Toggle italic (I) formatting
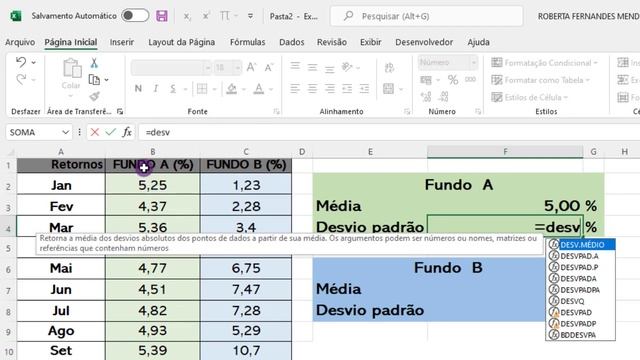 (156, 89)
